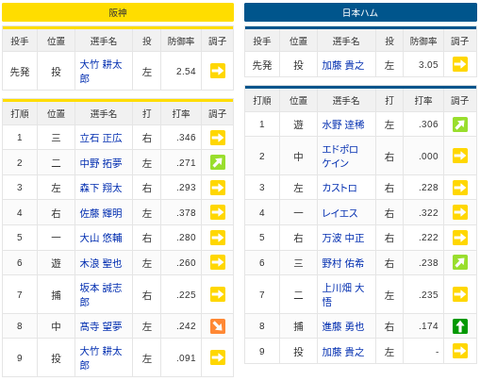480x381 pixels.
Task: Click 防御率 value 3.05
Action: coord(428,65)
